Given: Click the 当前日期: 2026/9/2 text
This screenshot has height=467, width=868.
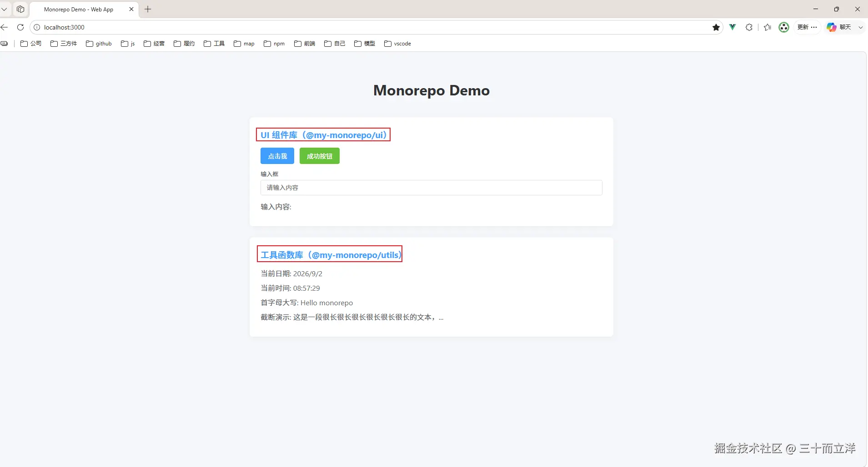Looking at the screenshot, I should [x=291, y=273].
